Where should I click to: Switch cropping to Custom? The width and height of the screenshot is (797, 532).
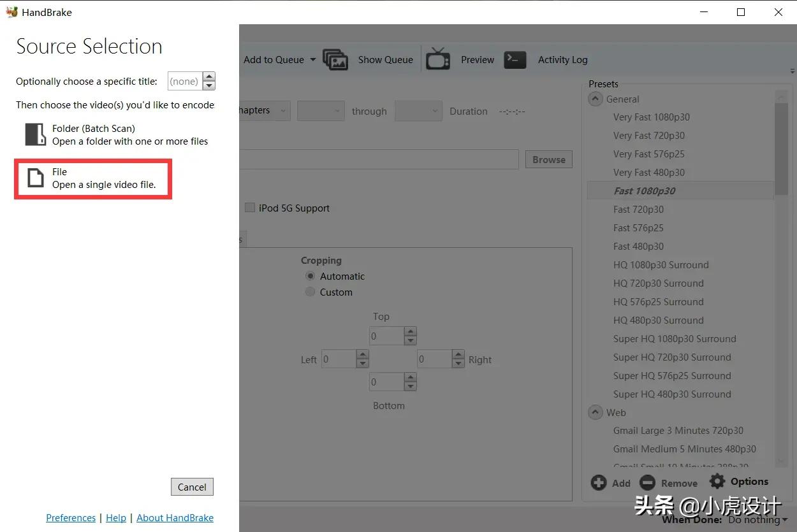(x=311, y=292)
